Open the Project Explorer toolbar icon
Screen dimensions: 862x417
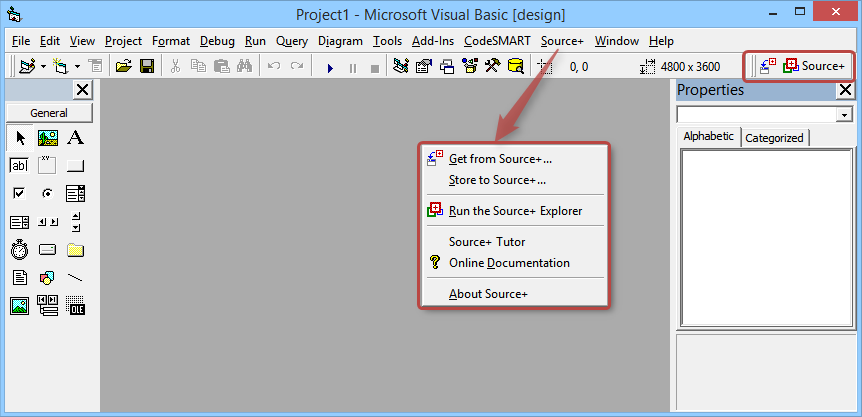[401, 66]
